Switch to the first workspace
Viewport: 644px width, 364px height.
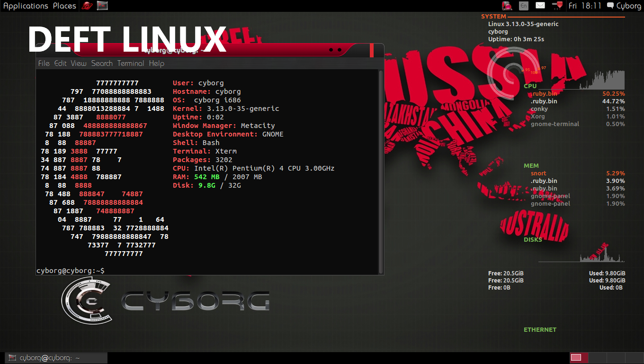click(578, 358)
